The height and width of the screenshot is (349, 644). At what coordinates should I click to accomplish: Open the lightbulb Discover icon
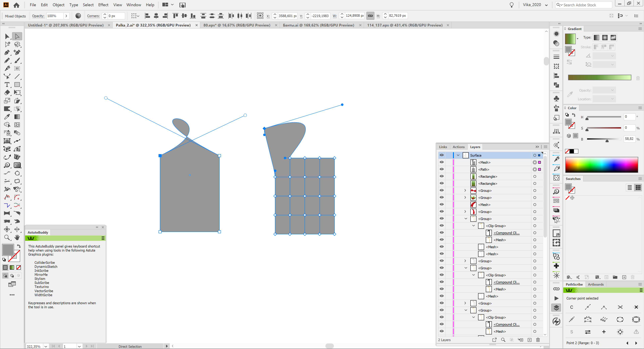511,5
